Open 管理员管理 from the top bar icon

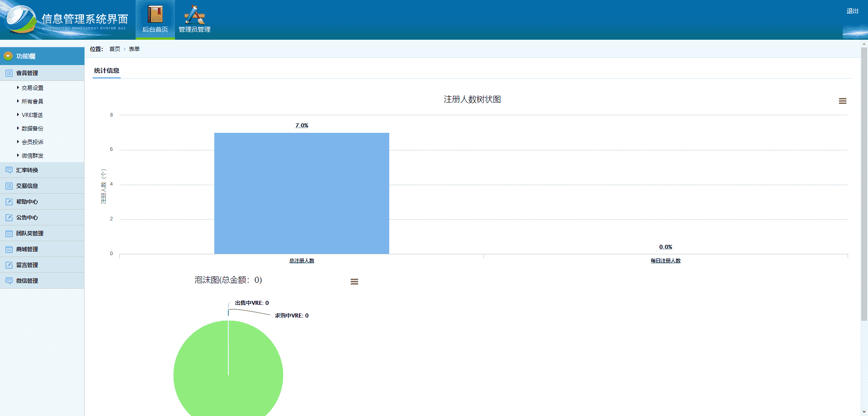194,15
